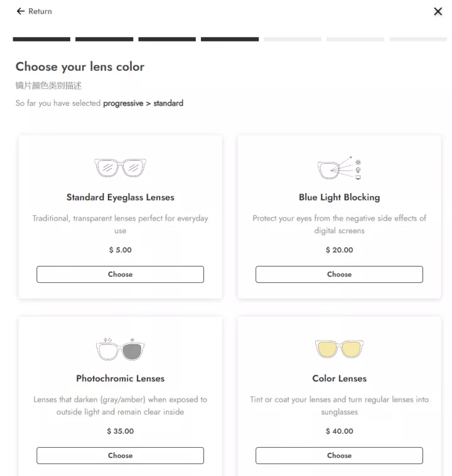Click the fourth filled progress step bar
This screenshot has height=476, width=452.
point(230,40)
